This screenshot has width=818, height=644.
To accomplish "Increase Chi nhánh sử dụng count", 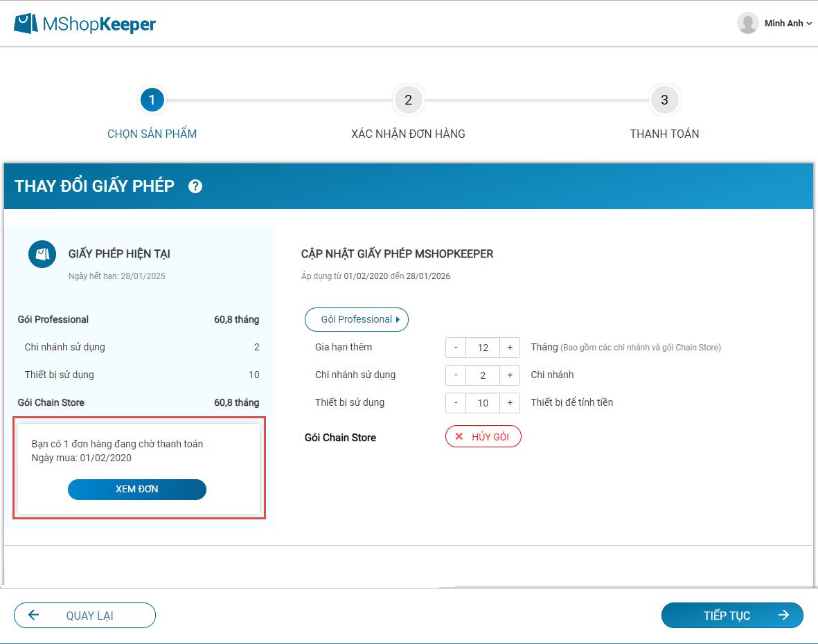I will (x=510, y=375).
